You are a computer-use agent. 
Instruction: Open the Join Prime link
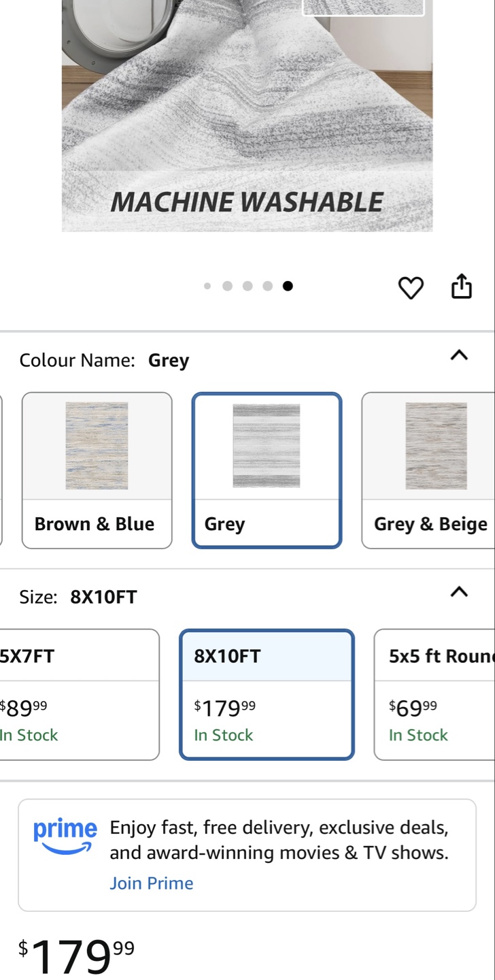152,883
